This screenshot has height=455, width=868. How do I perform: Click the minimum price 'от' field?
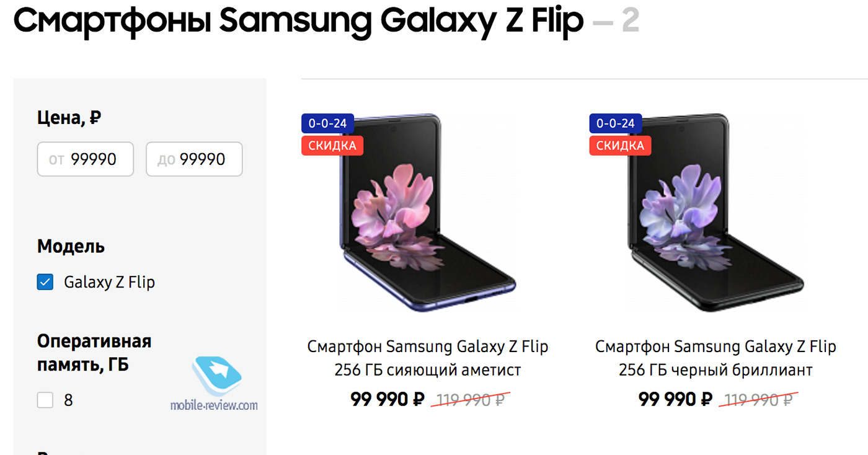click(x=86, y=159)
